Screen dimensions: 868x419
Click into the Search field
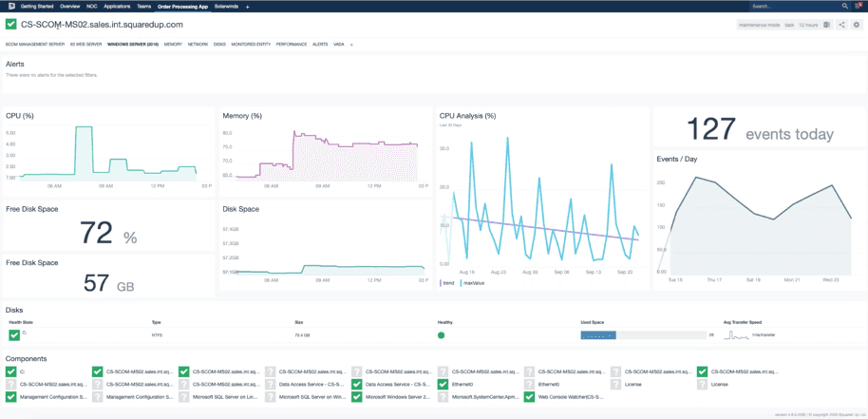coord(779,6)
